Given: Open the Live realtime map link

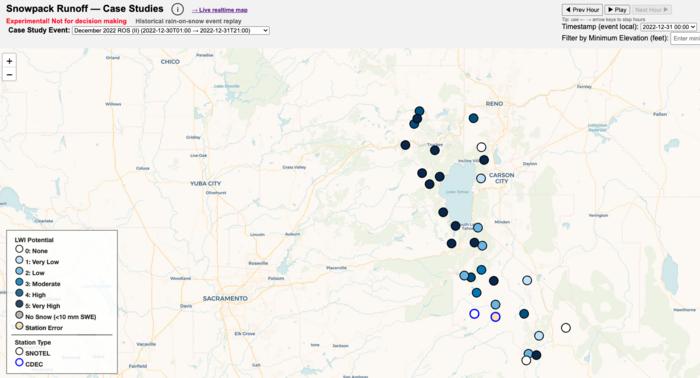Looking at the screenshot, I should click(220, 10).
